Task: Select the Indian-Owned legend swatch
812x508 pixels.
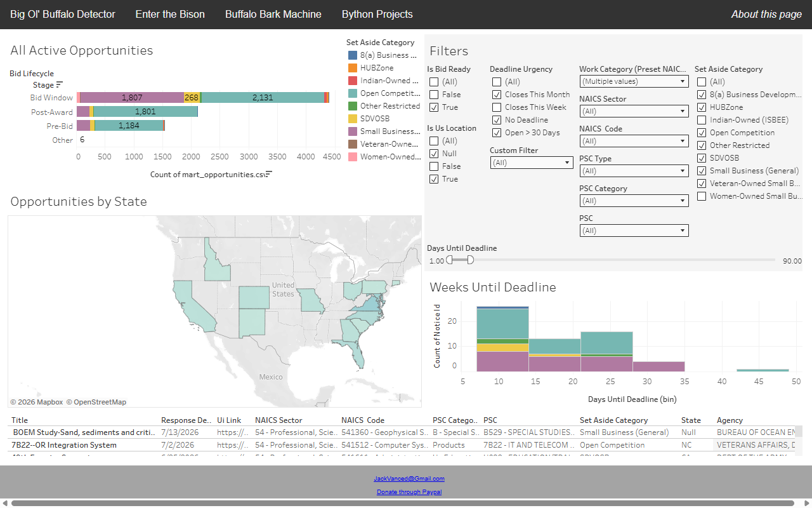Action: 353,81
